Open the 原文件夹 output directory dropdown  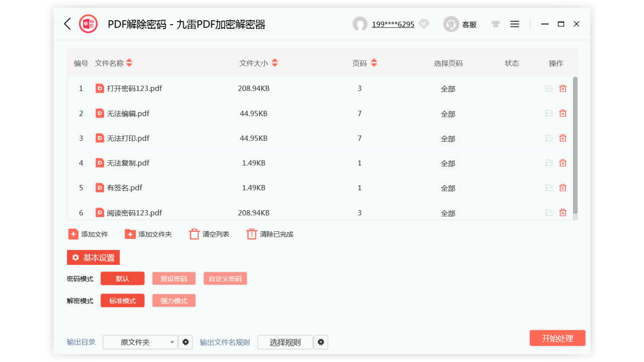[x=140, y=342]
